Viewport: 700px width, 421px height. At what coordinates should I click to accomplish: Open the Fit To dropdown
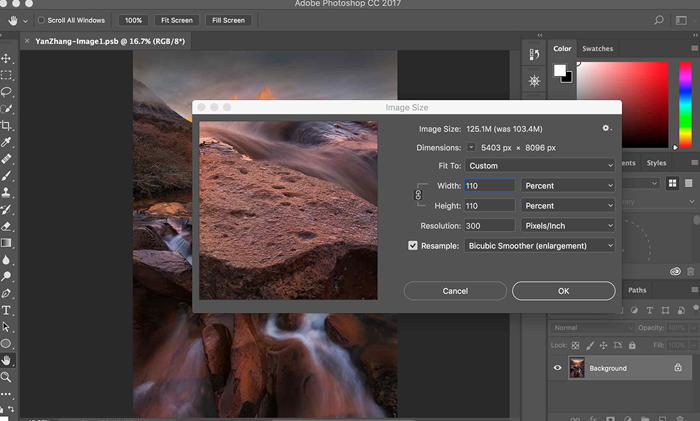540,165
